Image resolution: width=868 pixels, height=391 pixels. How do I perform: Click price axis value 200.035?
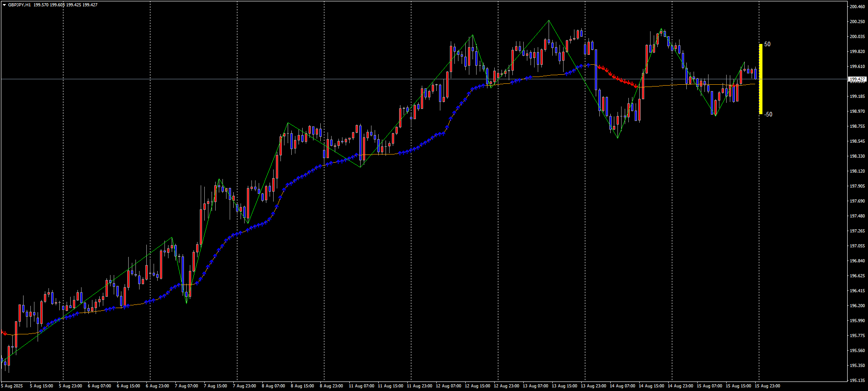[x=857, y=37]
